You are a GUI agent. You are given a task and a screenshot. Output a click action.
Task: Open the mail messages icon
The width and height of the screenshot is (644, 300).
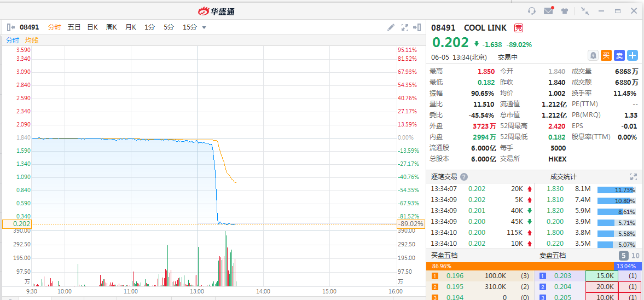click(549, 11)
